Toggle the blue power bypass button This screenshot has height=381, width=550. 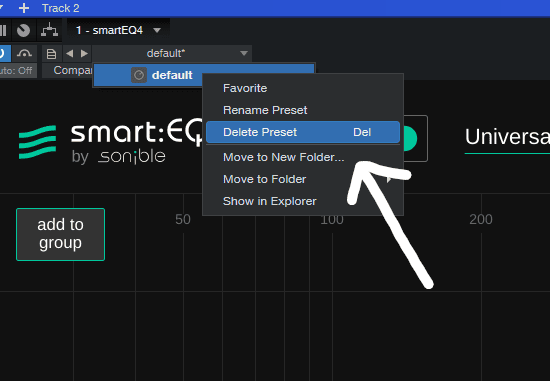point(4,53)
